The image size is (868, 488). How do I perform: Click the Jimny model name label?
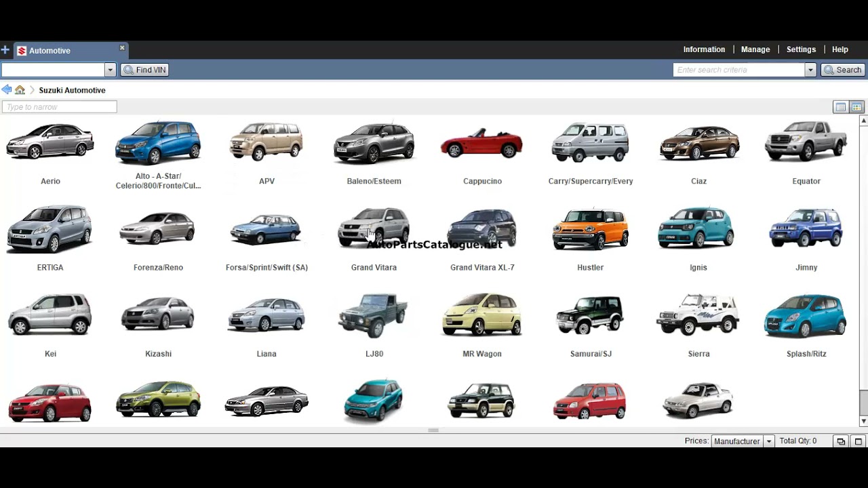806,267
